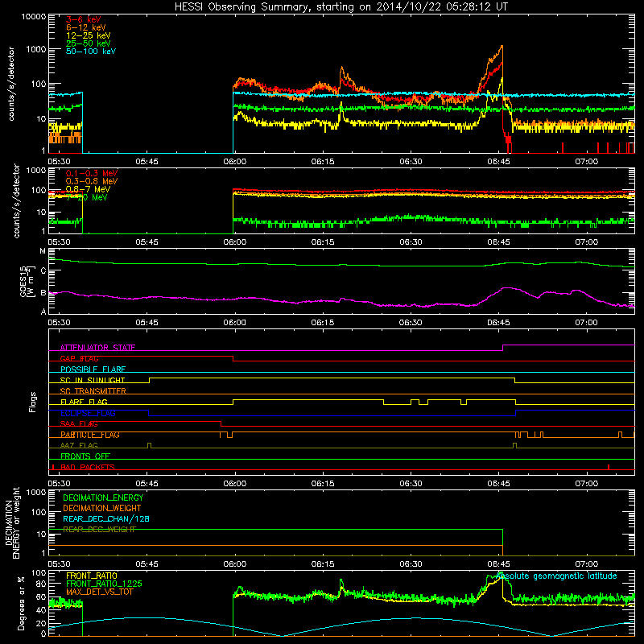644x644 pixels.
Task: Click the 'Flags' vertical axis title
Action: click(33, 402)
